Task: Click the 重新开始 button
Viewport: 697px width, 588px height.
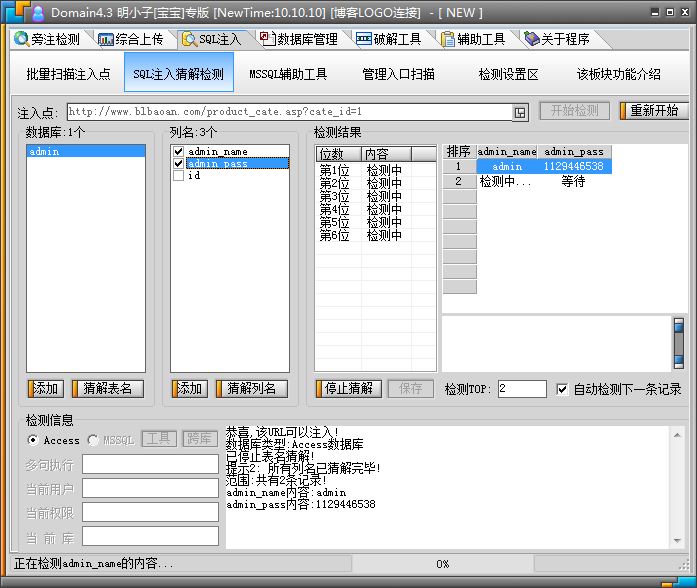Action: (654, 110)
